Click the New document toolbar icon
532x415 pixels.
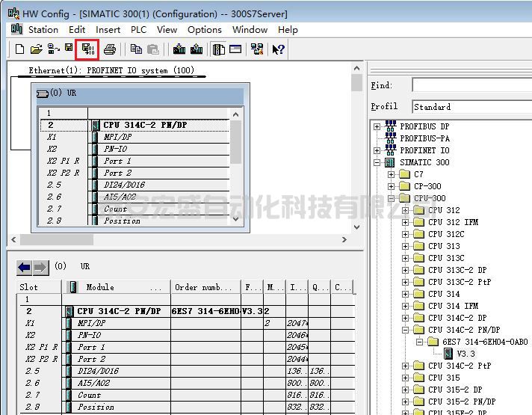(x=20, y=49)
